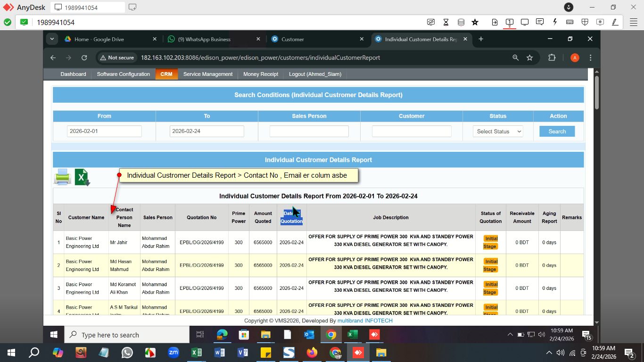Viewport: 644px width, 362px height.
Task: Reload the page with the refresh icon
Action: click(84, 58)
